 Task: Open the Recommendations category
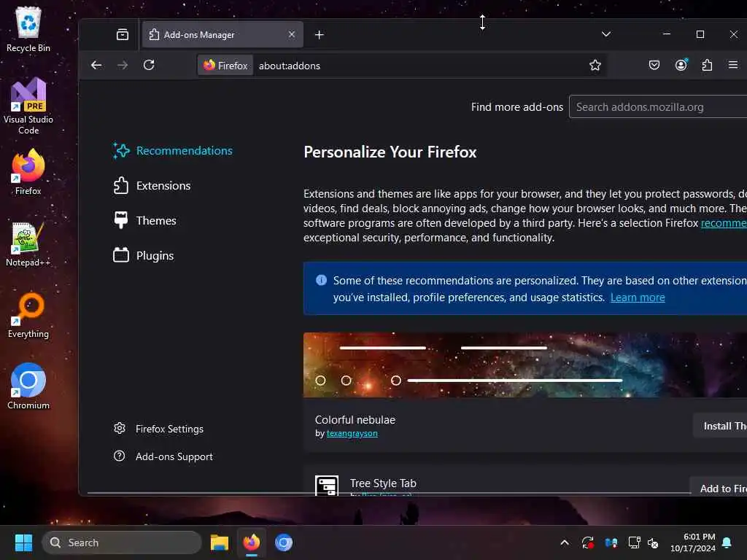coord(173,151)
